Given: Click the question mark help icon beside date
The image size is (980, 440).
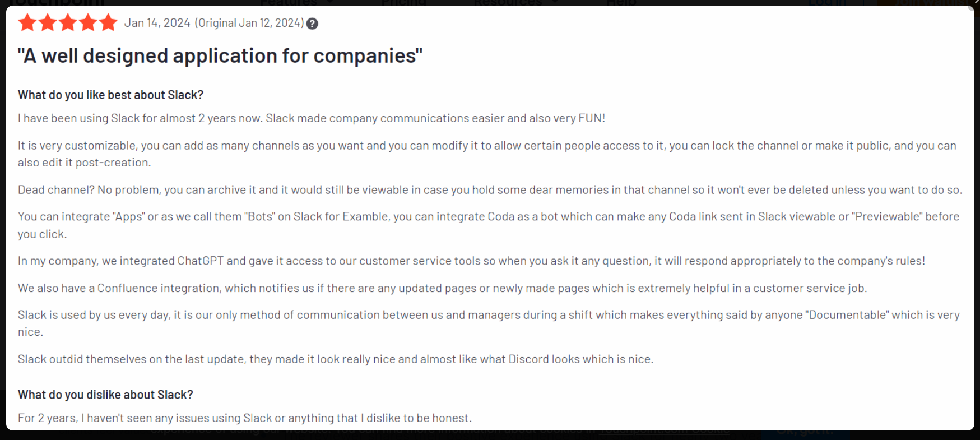Looking at the screenshot, I should tap(313, 24).
